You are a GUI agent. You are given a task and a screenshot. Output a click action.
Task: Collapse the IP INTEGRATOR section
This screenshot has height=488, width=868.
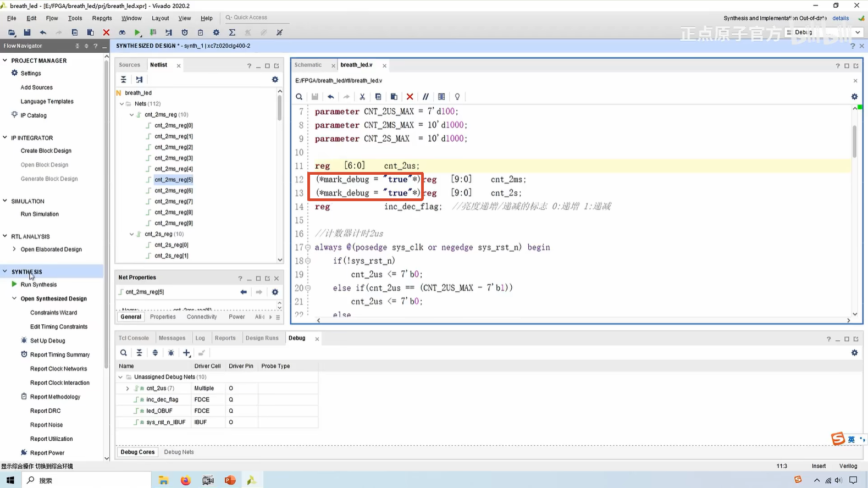click(5, 137)
